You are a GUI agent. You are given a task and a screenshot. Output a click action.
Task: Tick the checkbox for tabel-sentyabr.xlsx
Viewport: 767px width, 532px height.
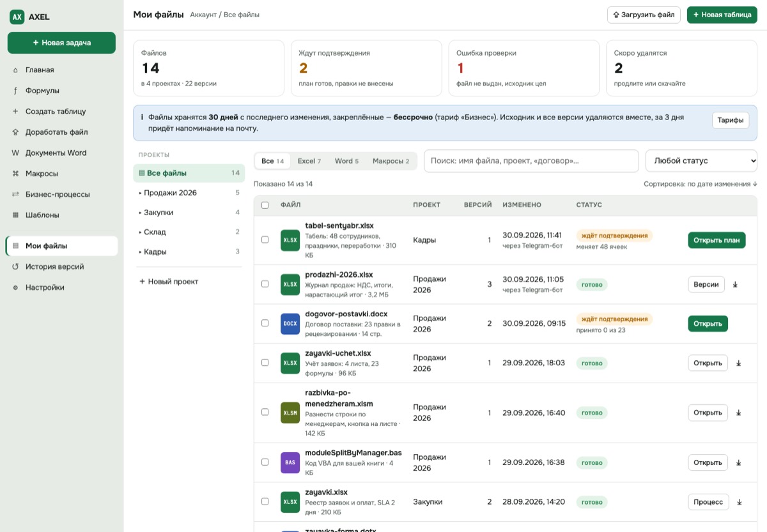(x=265, y=240)
